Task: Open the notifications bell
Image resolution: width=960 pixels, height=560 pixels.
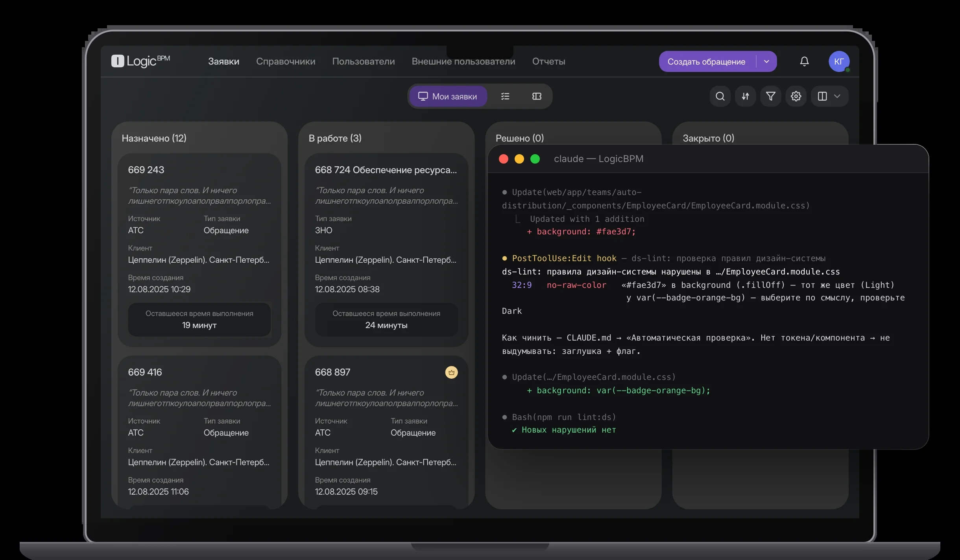Action: (x=804, y=61)
